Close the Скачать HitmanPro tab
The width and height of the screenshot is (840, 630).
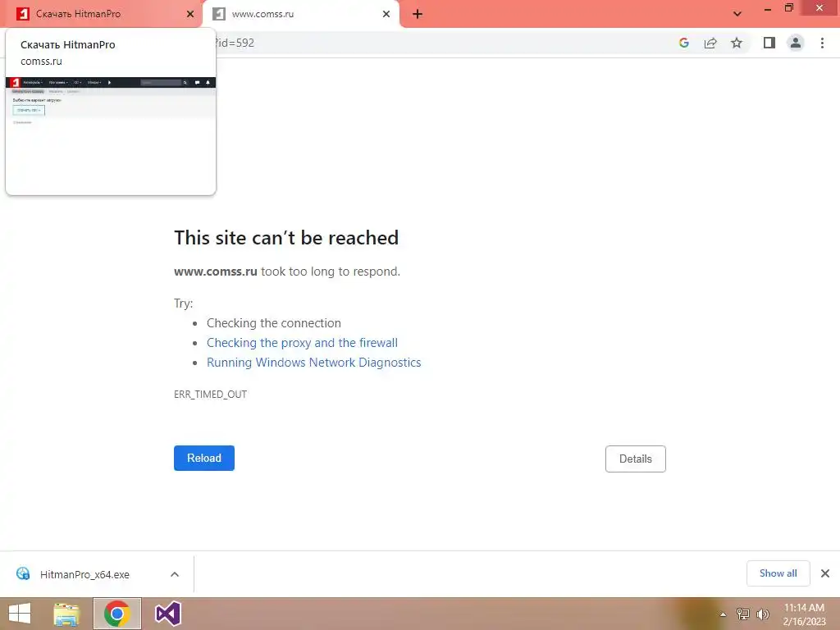190,14
